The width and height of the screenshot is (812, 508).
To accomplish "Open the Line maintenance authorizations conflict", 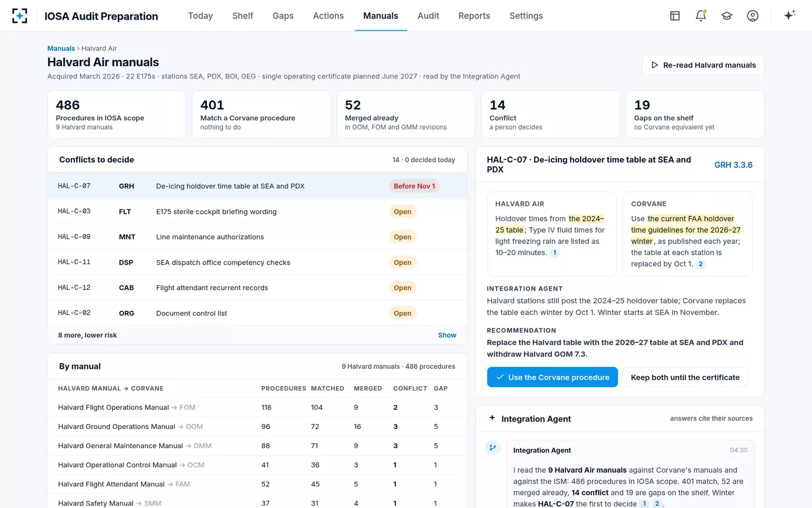I will 257,237.
